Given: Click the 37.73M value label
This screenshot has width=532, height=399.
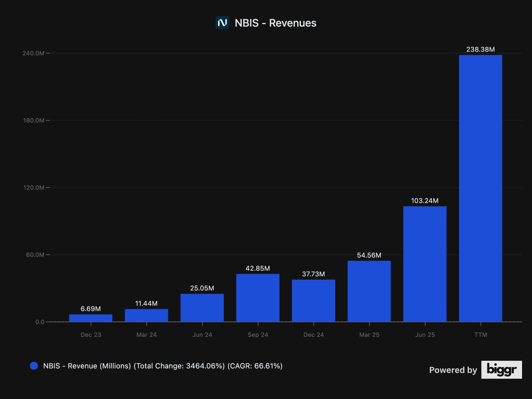Looking at the screenshot, I should (x=313, y=274).
